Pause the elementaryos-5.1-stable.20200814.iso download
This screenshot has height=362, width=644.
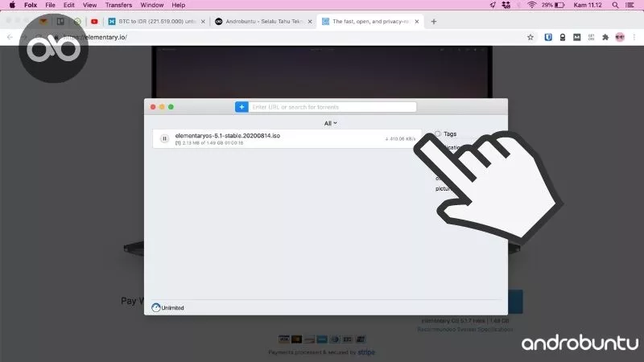(164, 138)
